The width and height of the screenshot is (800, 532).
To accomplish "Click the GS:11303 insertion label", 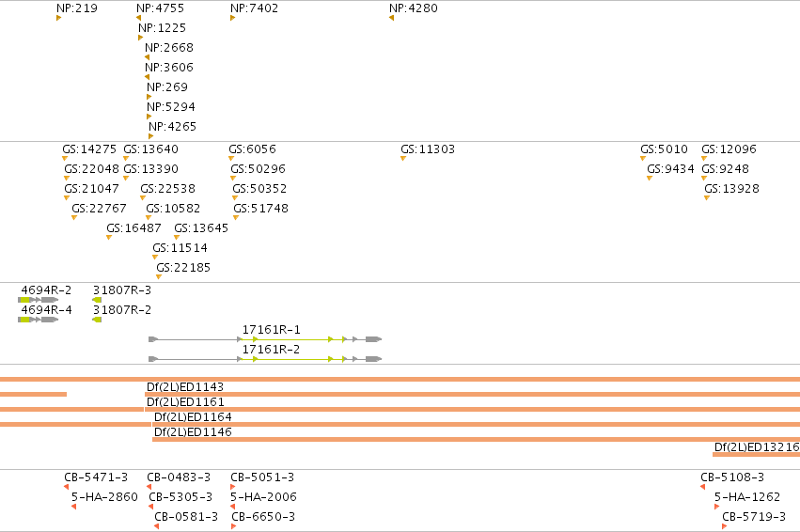I will 428,149.
